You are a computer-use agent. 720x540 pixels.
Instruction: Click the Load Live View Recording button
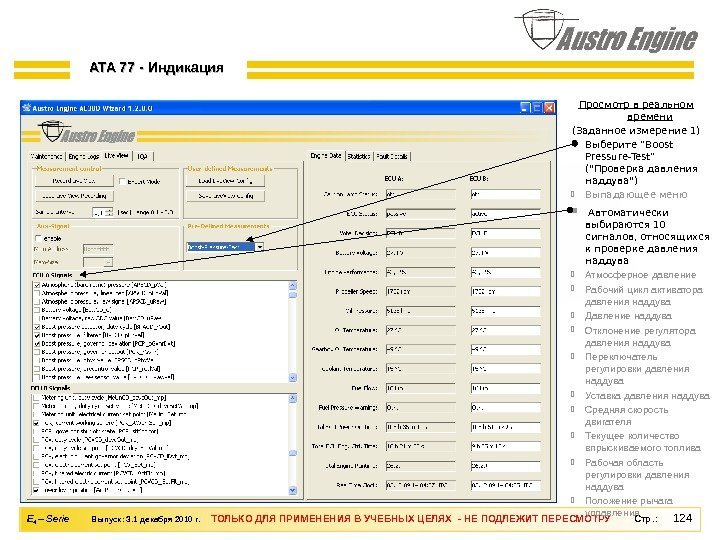point(74,196)
